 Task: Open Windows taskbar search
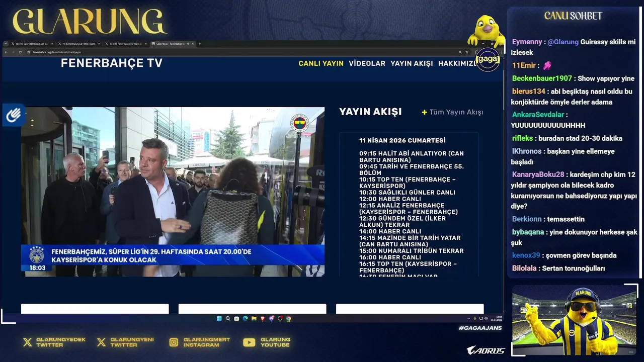click(228, 318)
